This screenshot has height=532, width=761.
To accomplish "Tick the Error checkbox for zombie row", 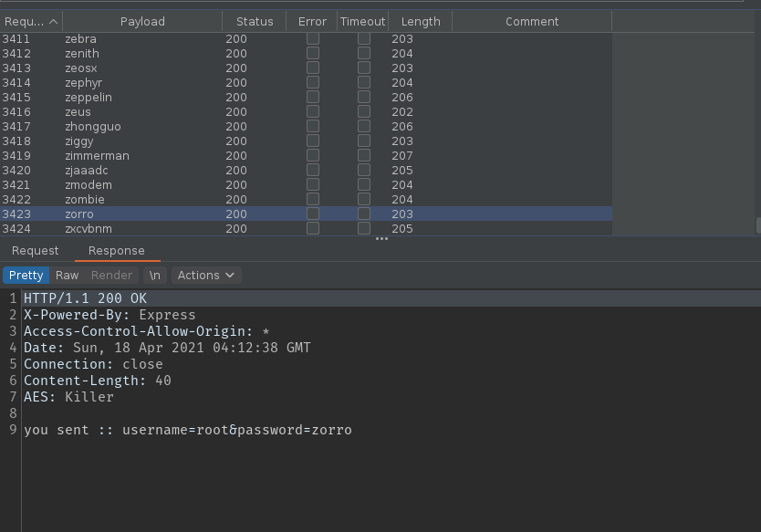I will pos(313,200).
